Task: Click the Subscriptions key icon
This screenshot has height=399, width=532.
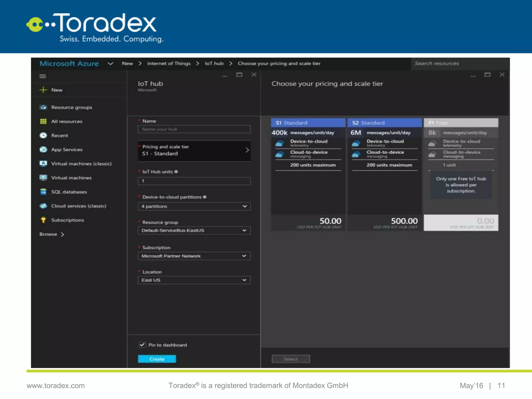Action: click(x=43, y=220)
